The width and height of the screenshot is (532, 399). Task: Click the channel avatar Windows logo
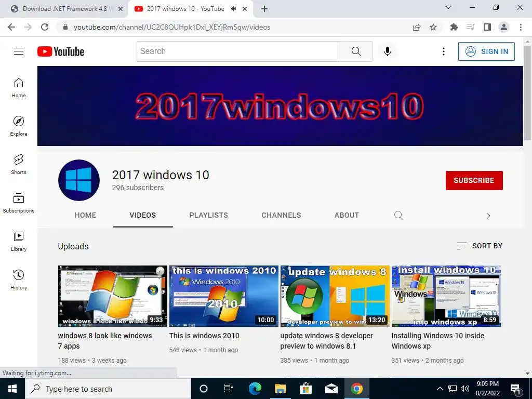click(x=79, y=180)
